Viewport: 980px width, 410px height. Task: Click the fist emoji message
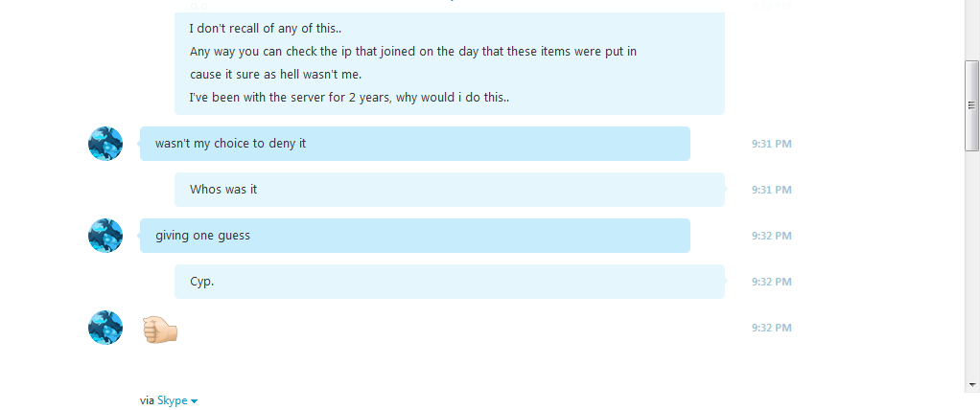[160, 329]
